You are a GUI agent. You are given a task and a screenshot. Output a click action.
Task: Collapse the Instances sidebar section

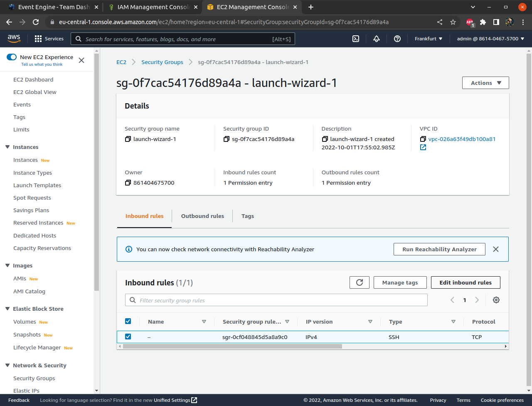tap(7, 147)
